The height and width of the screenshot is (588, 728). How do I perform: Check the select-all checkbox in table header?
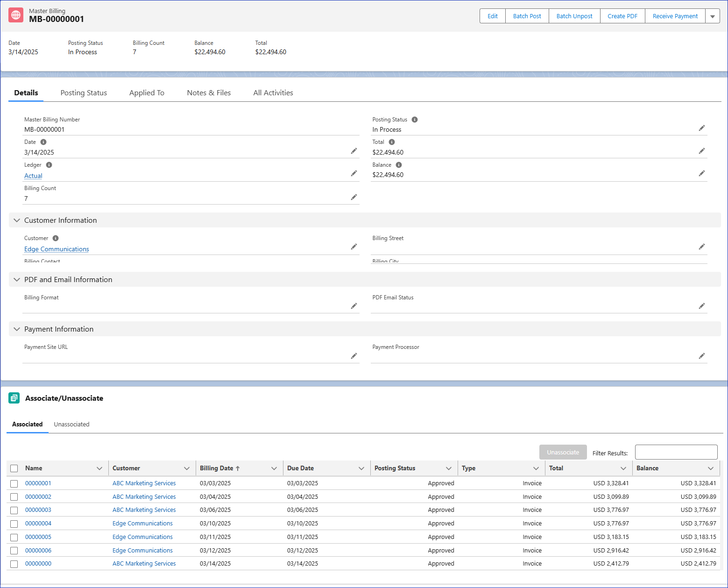14,468
